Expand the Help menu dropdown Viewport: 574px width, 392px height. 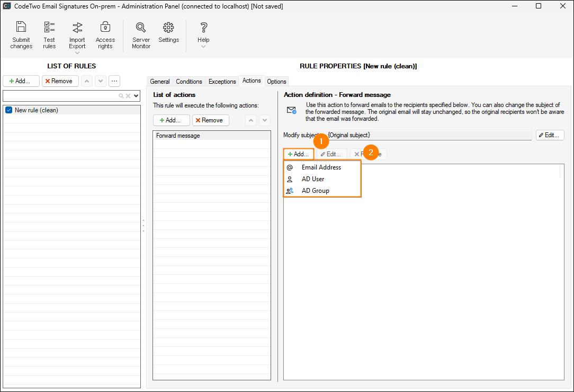(x=203, y=47)
